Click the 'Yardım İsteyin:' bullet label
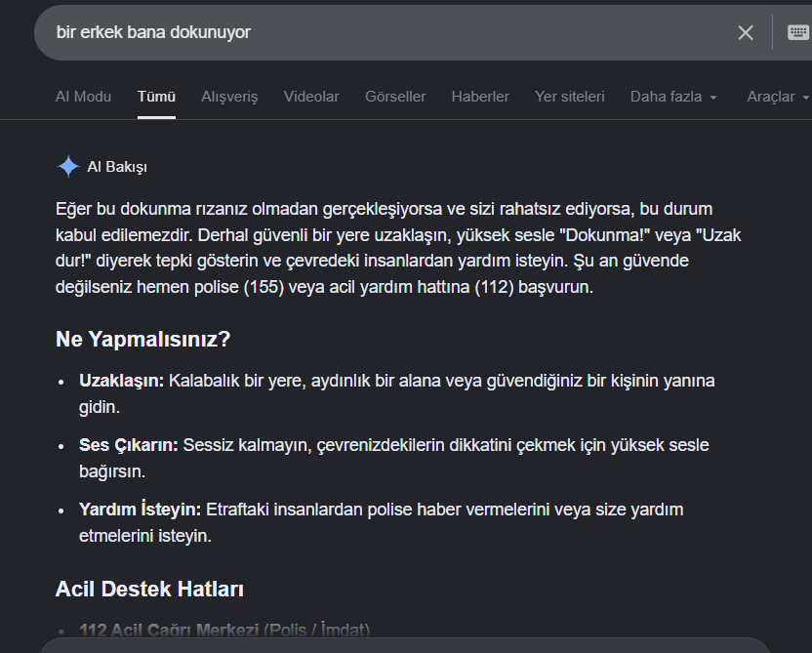Image resolution: width=812 pixels, height=653 pixels. pos(140,510)
